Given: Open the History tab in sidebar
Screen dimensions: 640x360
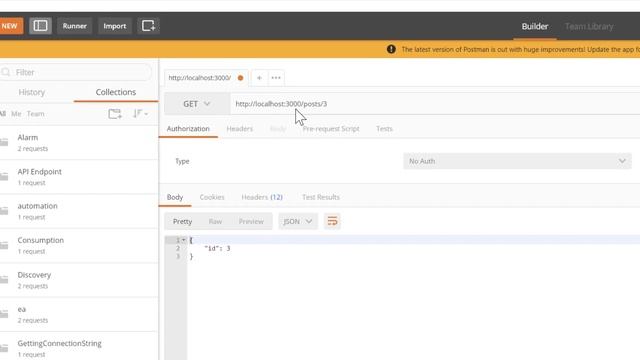Looking at the screenshot, I should (32, 92).
